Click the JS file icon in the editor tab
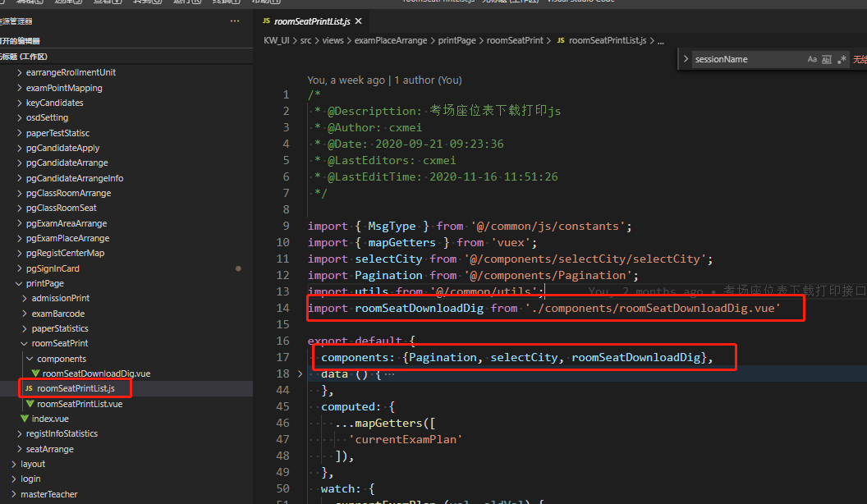 267,21
